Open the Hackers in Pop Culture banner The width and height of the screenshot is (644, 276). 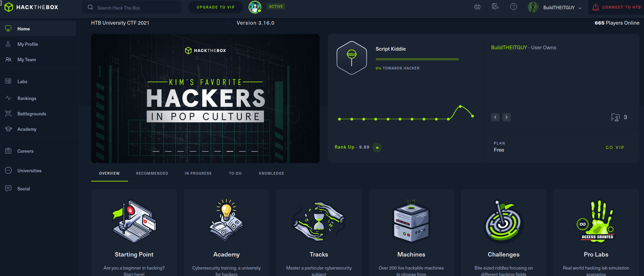pos(205,98)
